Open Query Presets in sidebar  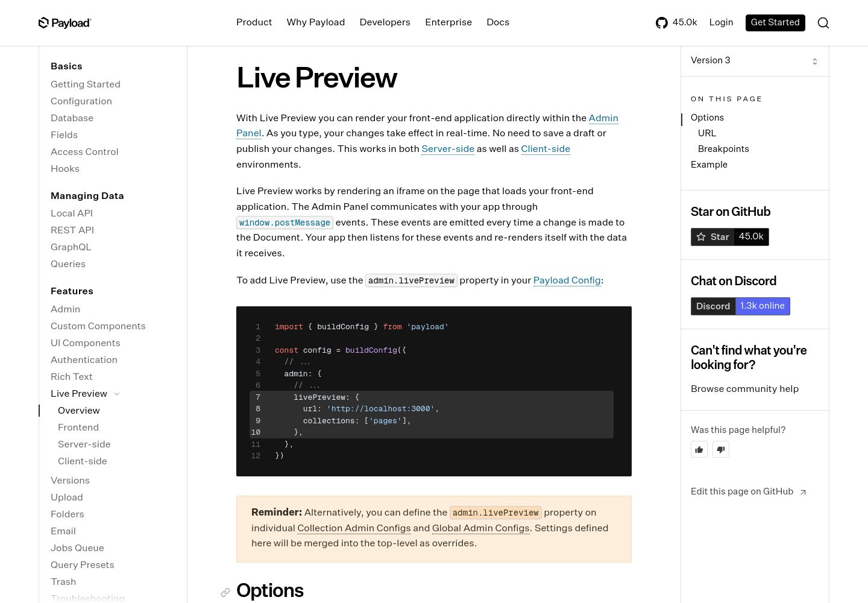[83, 565]
